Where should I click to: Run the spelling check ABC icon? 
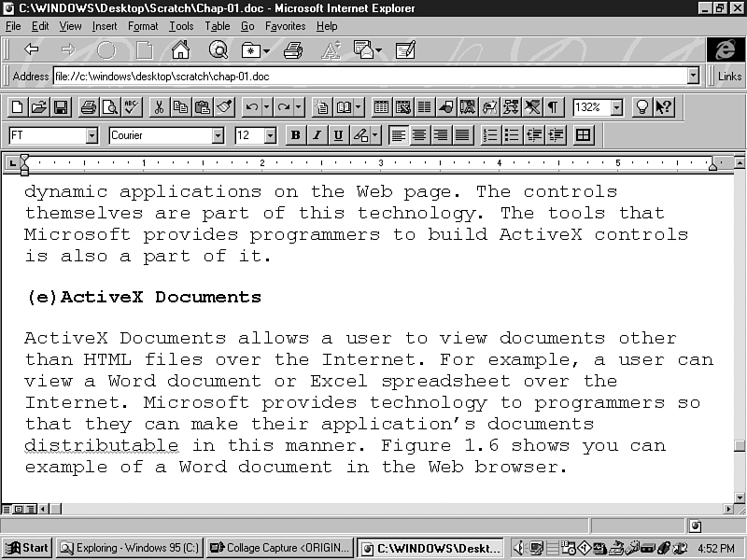point(131,107)
